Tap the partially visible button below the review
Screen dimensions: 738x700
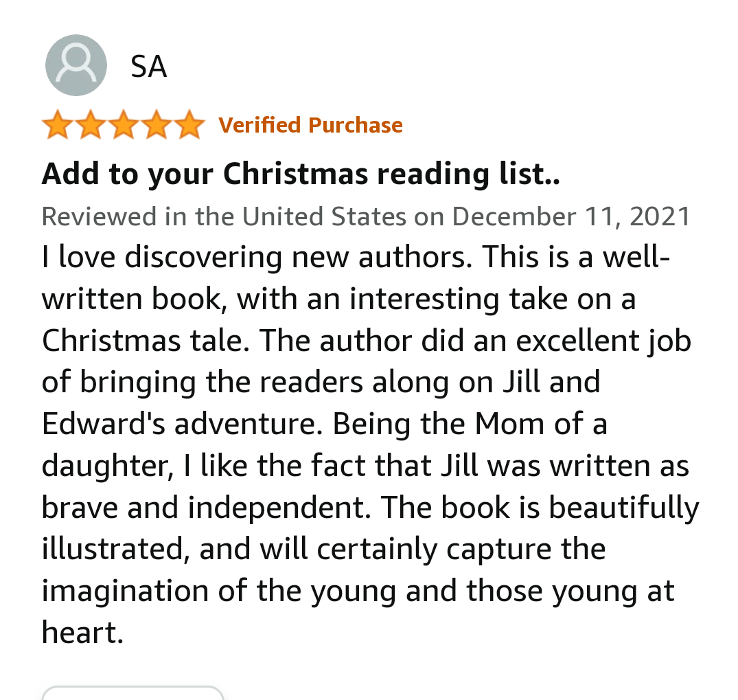tap(132, 692)
